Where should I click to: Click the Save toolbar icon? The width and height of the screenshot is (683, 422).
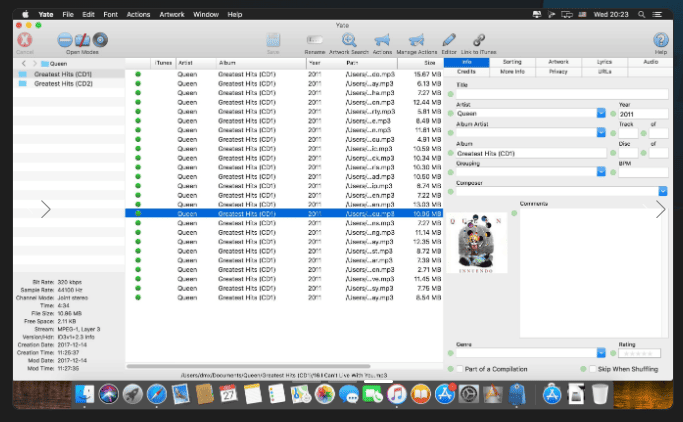273,41
